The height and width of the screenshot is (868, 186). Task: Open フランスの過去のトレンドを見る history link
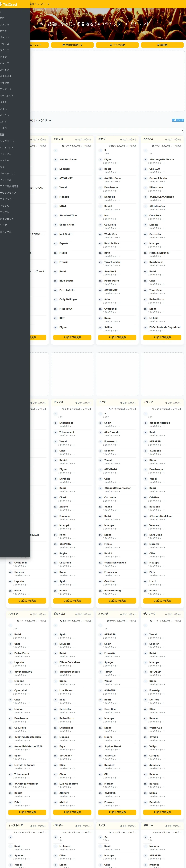[x=77, y=409]
